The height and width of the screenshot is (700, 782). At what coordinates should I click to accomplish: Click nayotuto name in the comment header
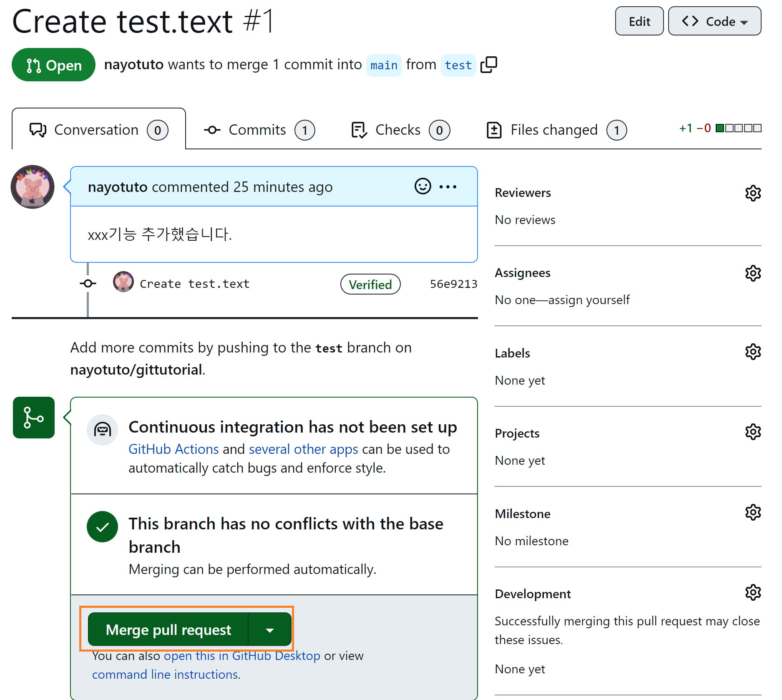point(118,187)
